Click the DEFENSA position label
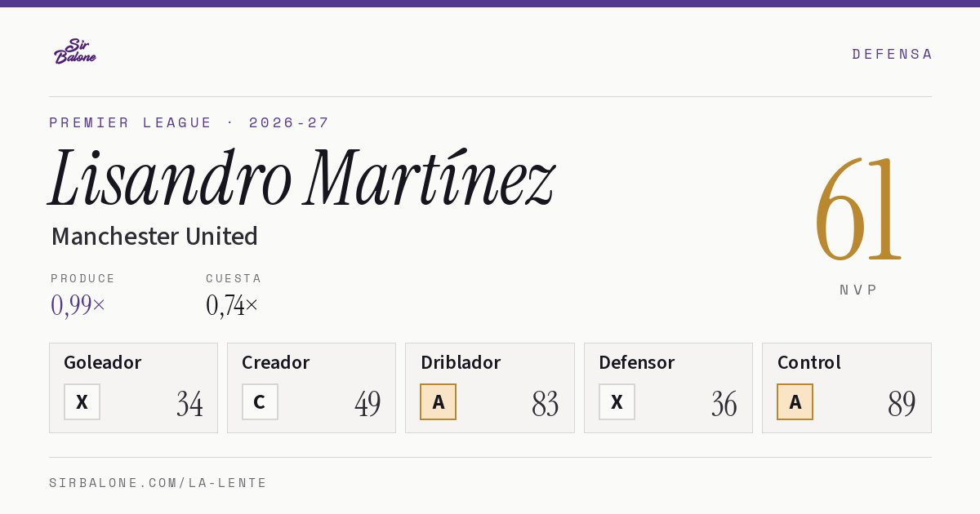Viewport: 980px width, 514px height. click(892, 54)
